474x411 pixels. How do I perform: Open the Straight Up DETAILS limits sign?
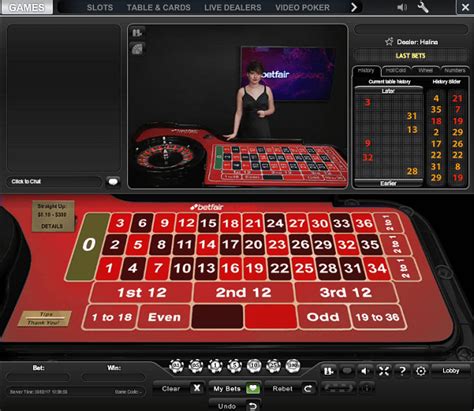tap(53, 216)
